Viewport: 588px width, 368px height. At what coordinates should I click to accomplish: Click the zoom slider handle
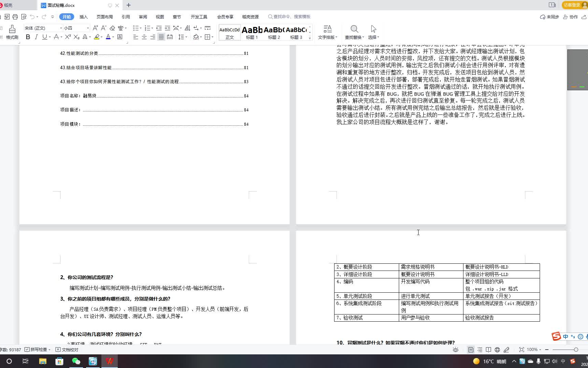tap(576, 350)
